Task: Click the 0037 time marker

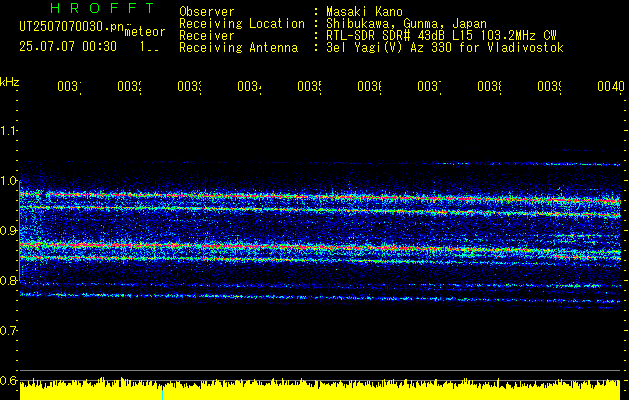Action: 429,86
